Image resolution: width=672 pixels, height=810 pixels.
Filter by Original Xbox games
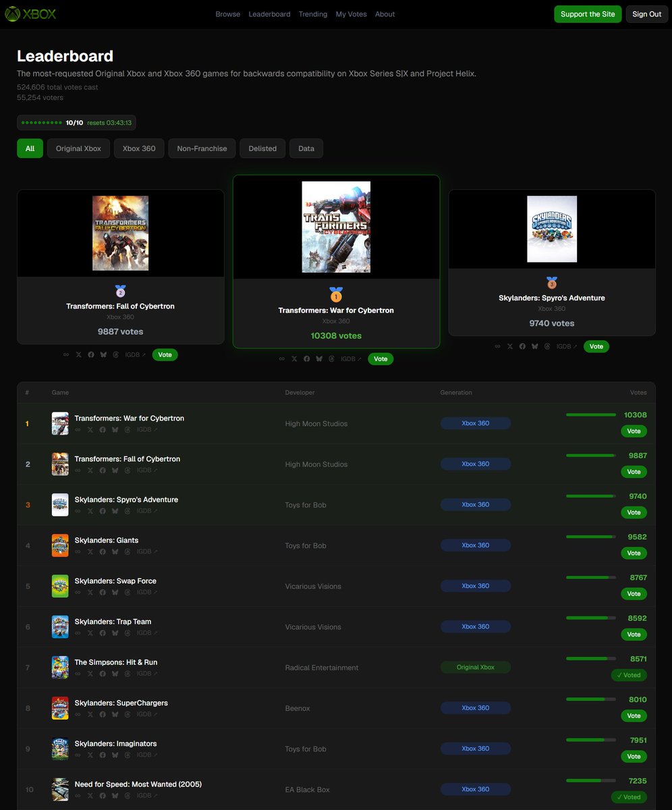[x=78, y=148]
